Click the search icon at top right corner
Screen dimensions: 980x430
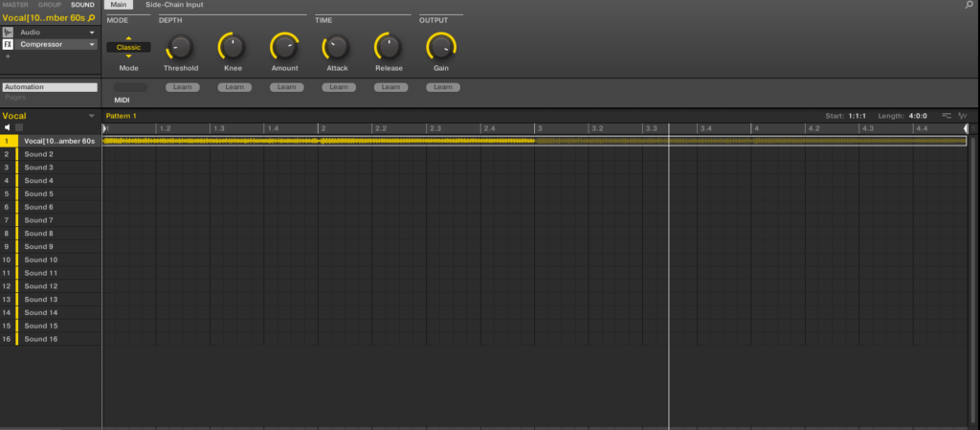[969, 5]
